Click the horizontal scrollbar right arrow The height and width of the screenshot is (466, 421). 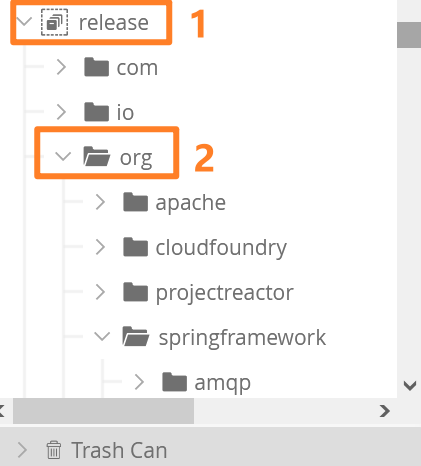pyautogui.click(x=385, y=411)
